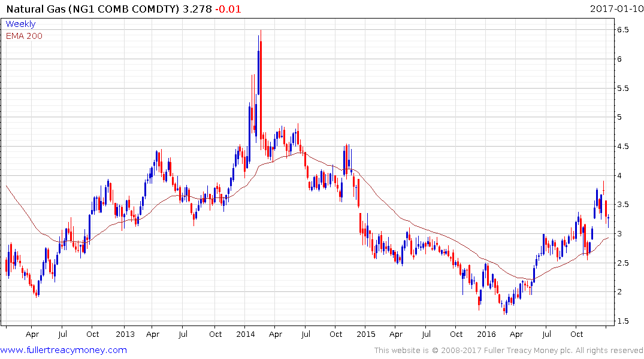Image resolution: width=644 pixels, height=359 pixels.
Task: Click the 3.5 price axis label
Action: point(622,204)
